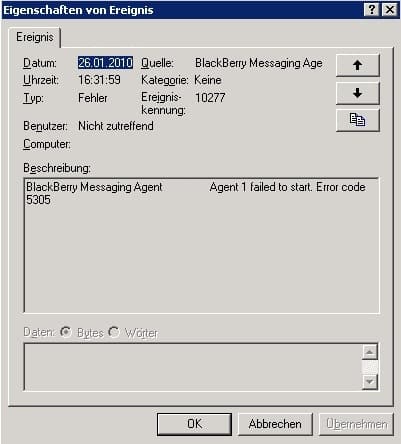
Task: Click the Datum label
Action: pyautogui.click(x=40, y=63)
